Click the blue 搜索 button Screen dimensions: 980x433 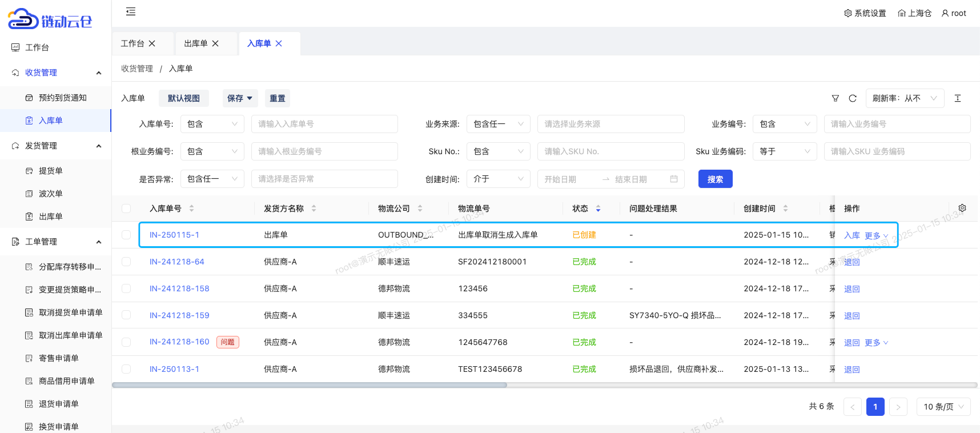coord(715,179)
